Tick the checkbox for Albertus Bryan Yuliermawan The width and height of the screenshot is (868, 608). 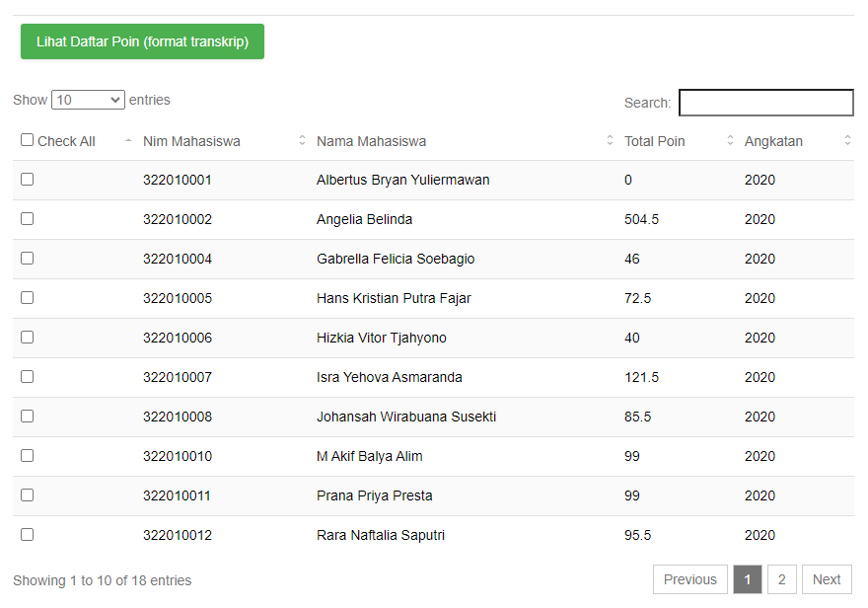(x=28, y=180)
